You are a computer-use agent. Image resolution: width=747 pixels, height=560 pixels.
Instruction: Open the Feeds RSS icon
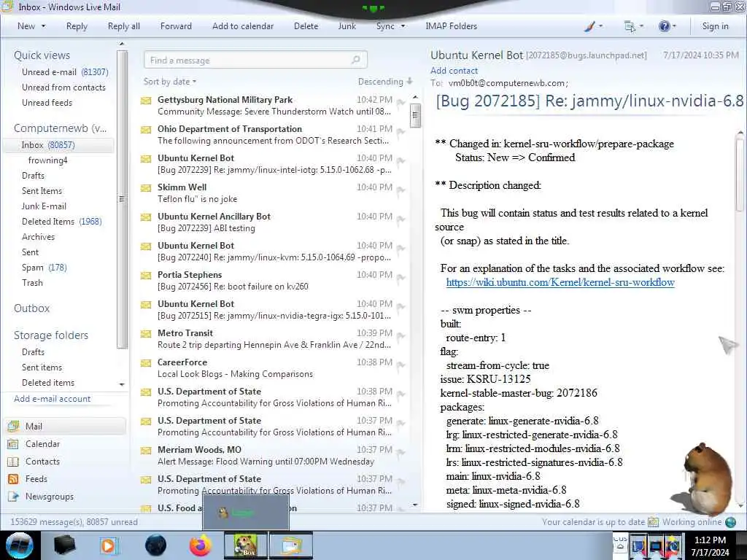(x=13, y=479)
